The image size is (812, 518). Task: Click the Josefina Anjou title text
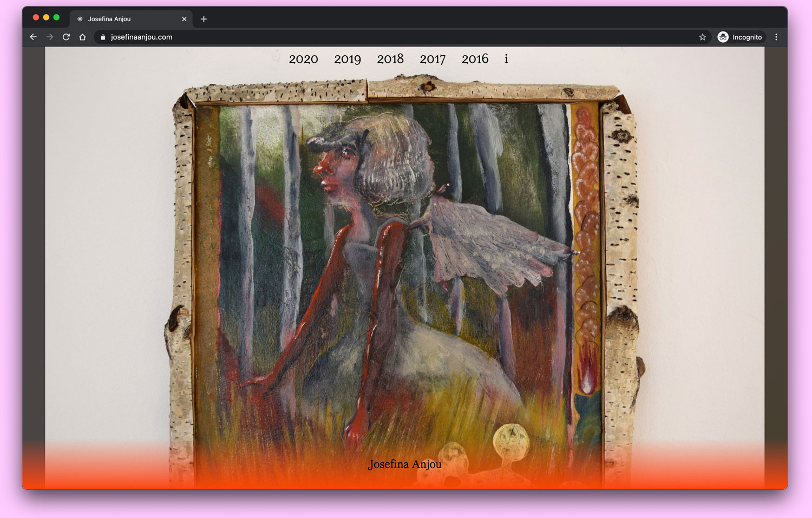[x=405, y=464]
